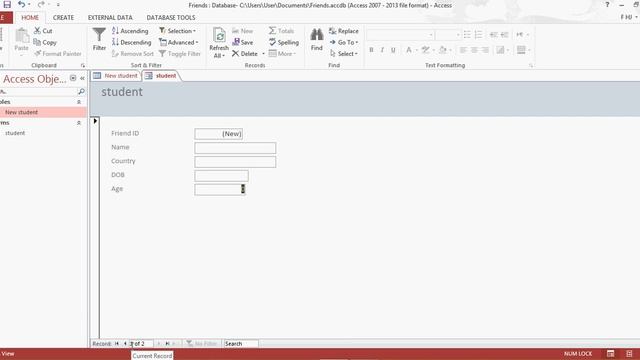Sort records Ascending
This screenshot has width=640, height=360.
pos(130,31)
